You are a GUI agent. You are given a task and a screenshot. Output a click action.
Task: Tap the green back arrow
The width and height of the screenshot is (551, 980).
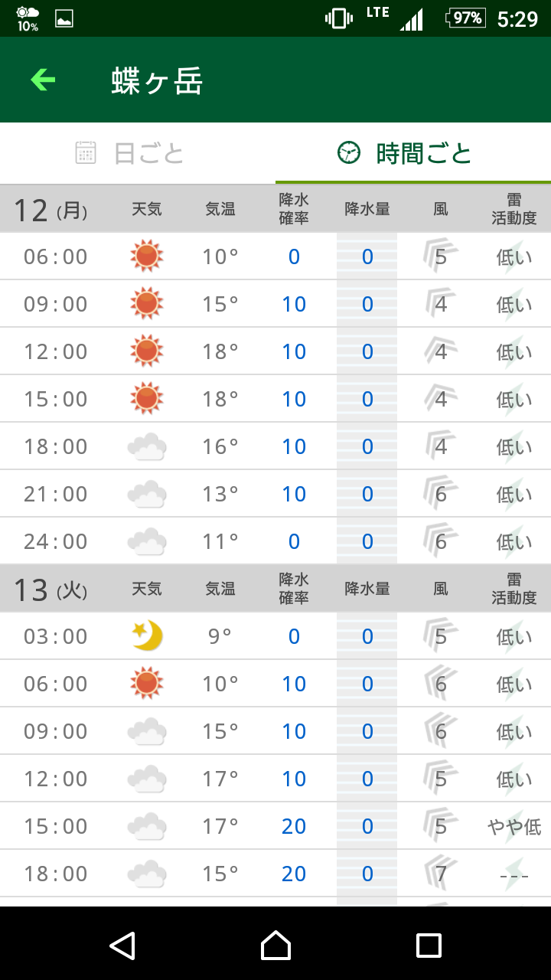43,80
